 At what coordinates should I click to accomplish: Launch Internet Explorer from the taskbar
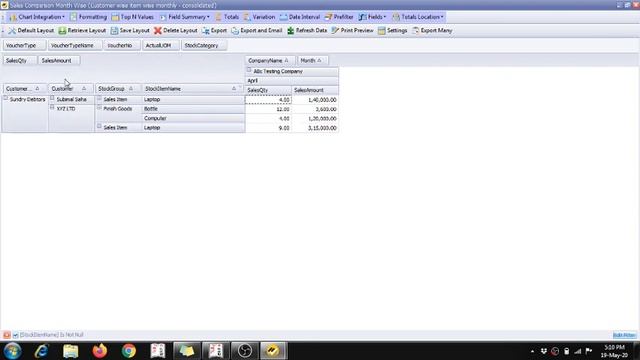[42, 351]
